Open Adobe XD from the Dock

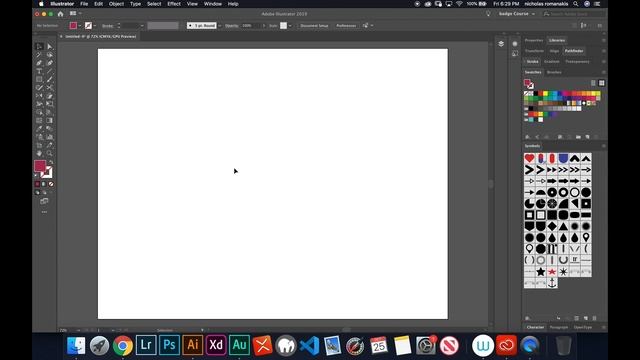point(216,345)
